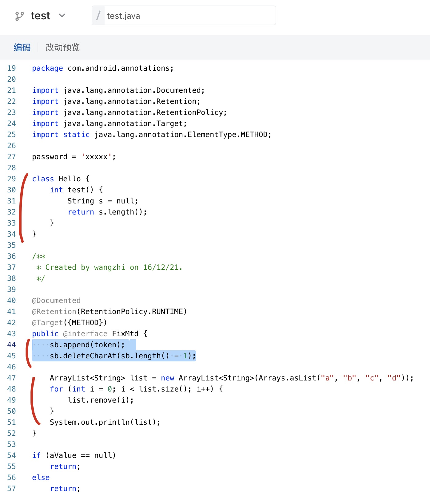
Task: Click the return; on line 55
Action: 65,467
